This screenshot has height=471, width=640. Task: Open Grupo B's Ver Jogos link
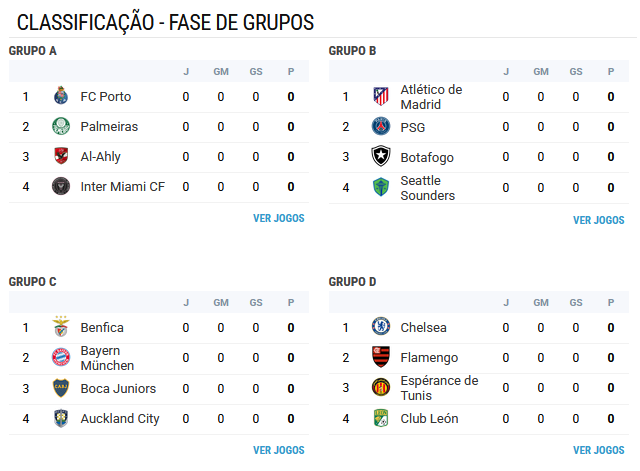point(599,220)
